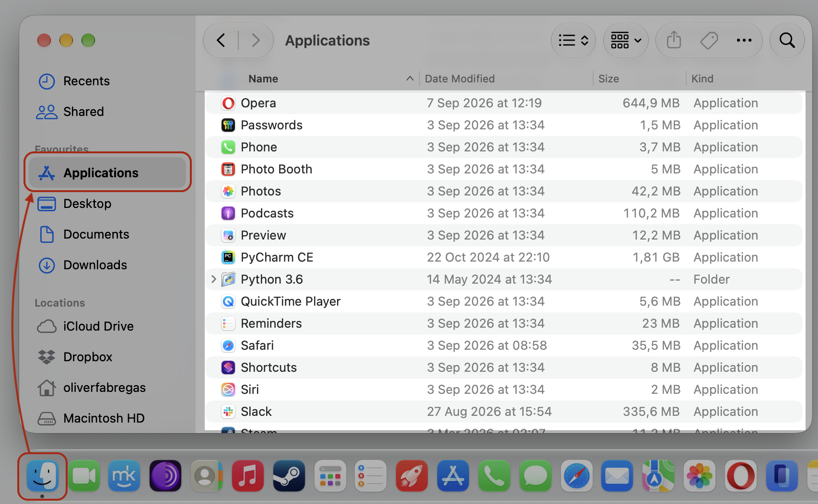The width and height of the screenshot is (818, 504).
Task: Launch Steam from the Dock
Action: pyautogui.click(x=289, y=476)
